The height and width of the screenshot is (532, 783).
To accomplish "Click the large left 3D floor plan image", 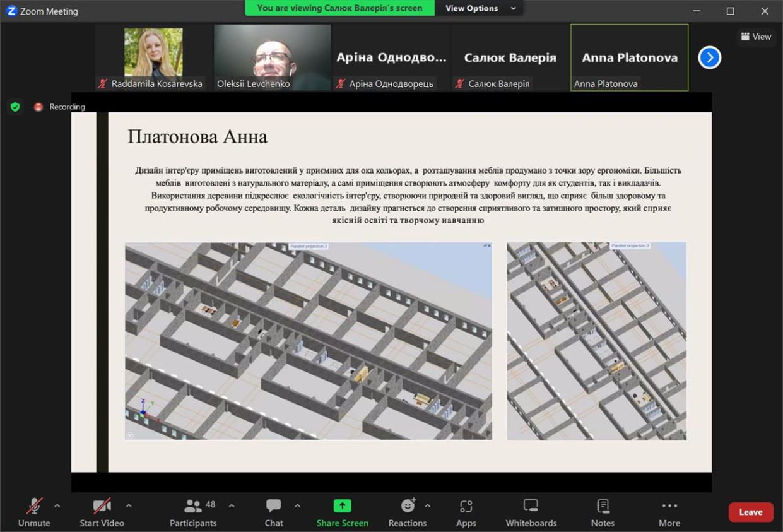I will pos(309,341).
